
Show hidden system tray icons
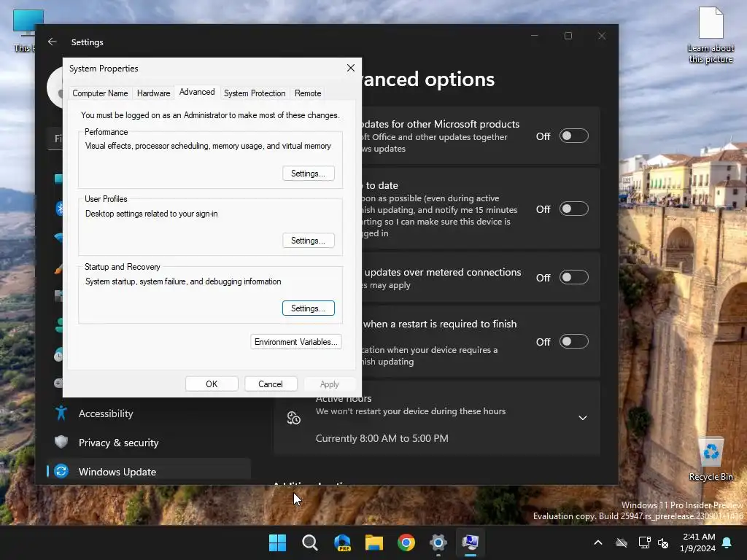click(598, 542)
